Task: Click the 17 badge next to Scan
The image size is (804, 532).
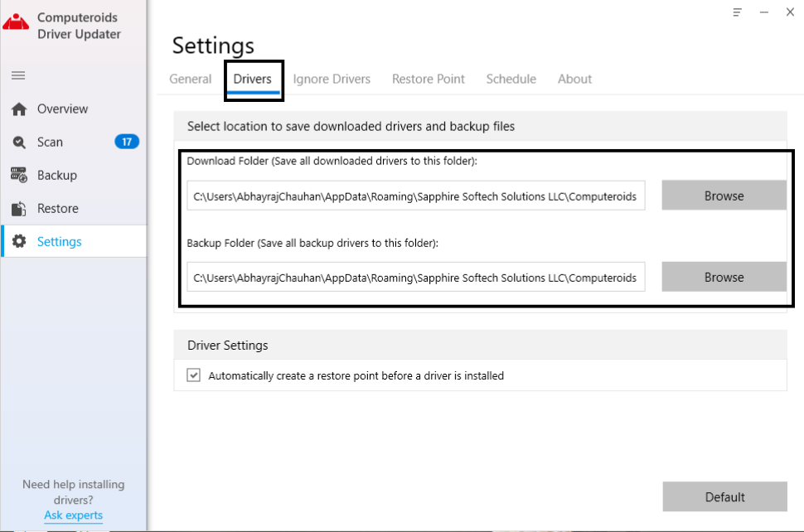Action: coord(127,142)
